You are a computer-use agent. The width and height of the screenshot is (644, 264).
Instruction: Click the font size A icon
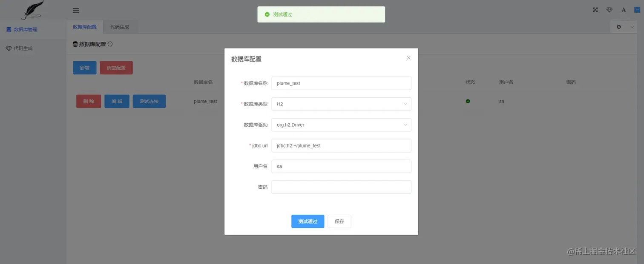[x=624, y=10]
